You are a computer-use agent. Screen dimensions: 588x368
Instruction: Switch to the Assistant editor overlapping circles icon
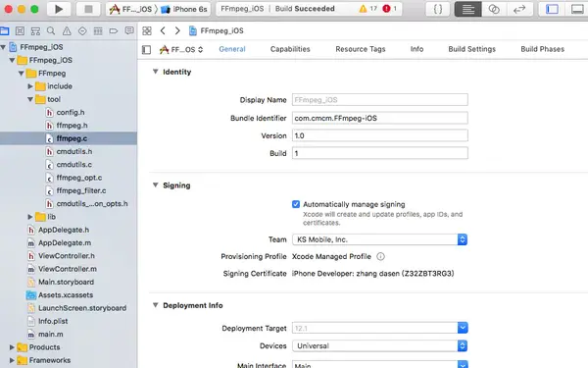pyautogui.click(x=494, y=9)
